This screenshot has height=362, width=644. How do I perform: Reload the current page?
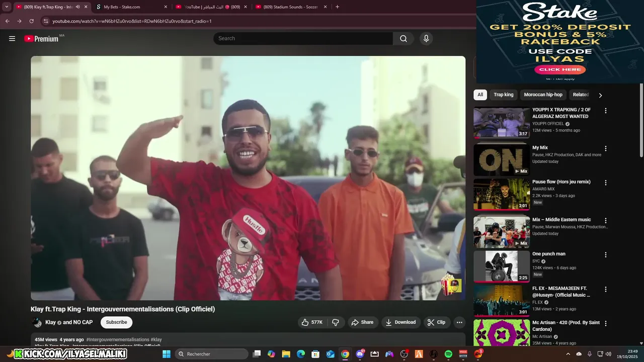[31, 21]
